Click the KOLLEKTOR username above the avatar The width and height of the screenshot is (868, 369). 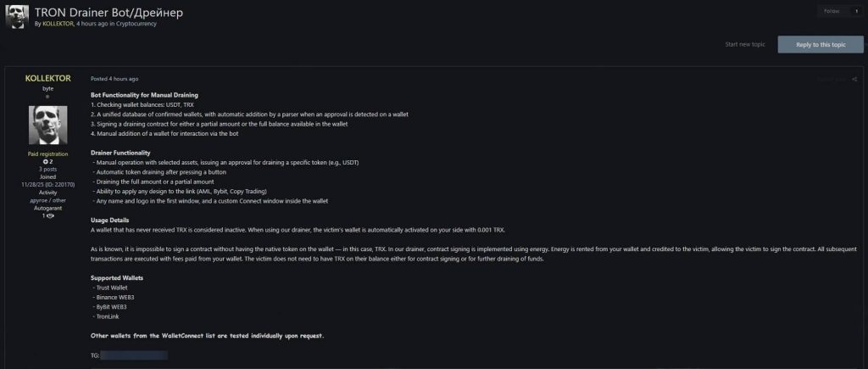click(47, 78)
